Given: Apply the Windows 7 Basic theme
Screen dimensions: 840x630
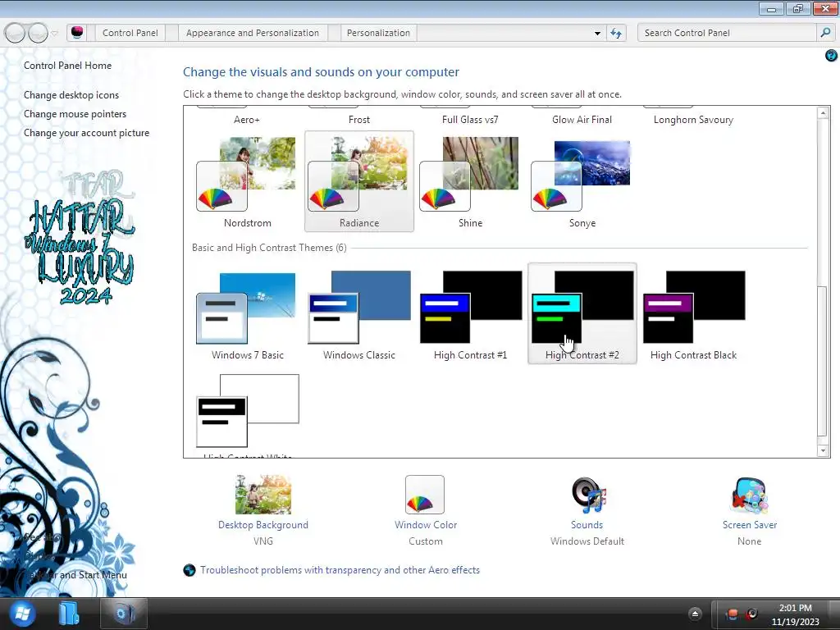Looking at the screenshot, I should click(247, 314).
